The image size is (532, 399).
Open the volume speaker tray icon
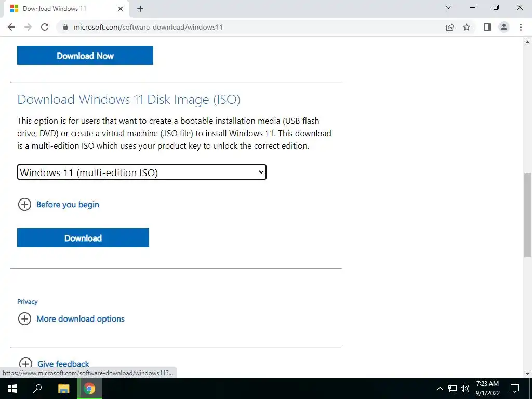point(465,389)
